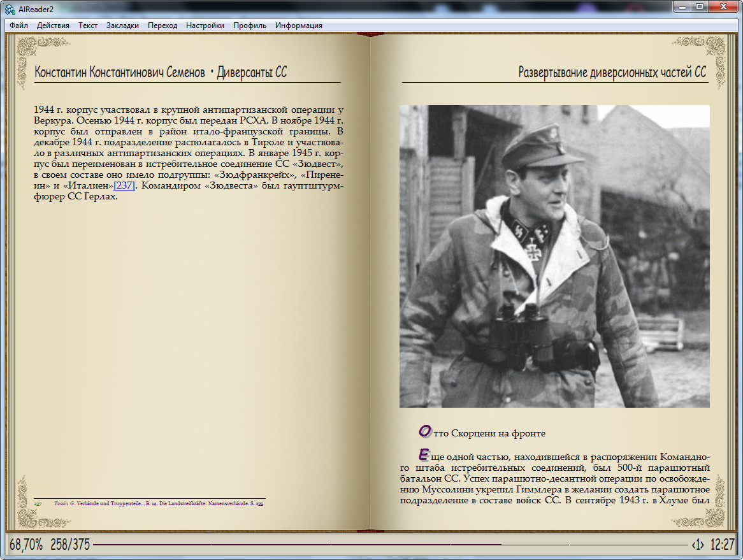Click the photo of Otto Skorzeny
Image resolution: width=743 pixels, height=560 pixels.
tap(554, 256)
